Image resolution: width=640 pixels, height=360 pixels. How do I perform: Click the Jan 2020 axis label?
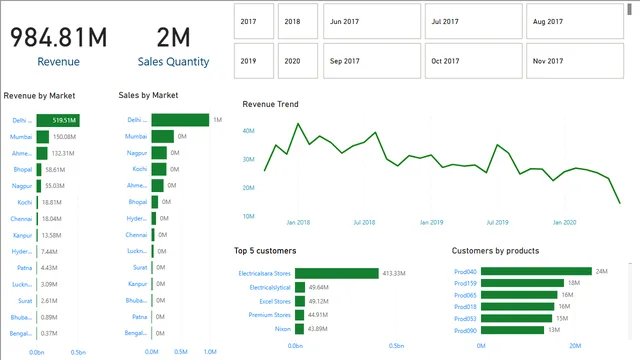point(564,222)
